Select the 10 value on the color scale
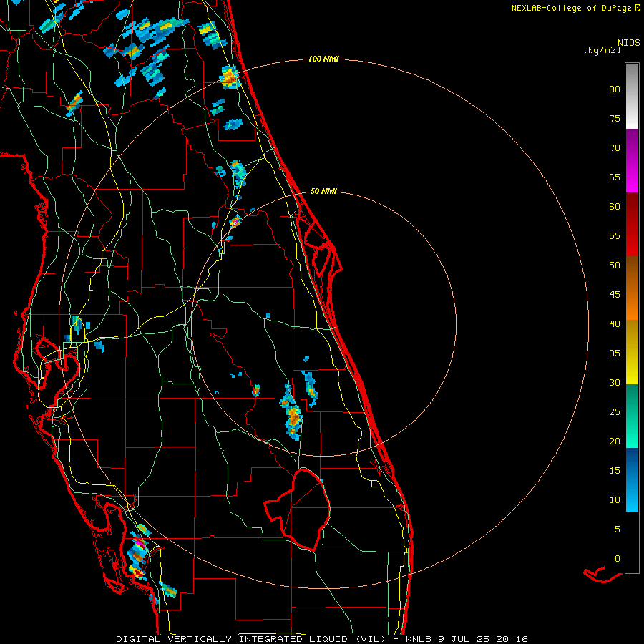The image size is (644, 644). (x=615, y=500)
